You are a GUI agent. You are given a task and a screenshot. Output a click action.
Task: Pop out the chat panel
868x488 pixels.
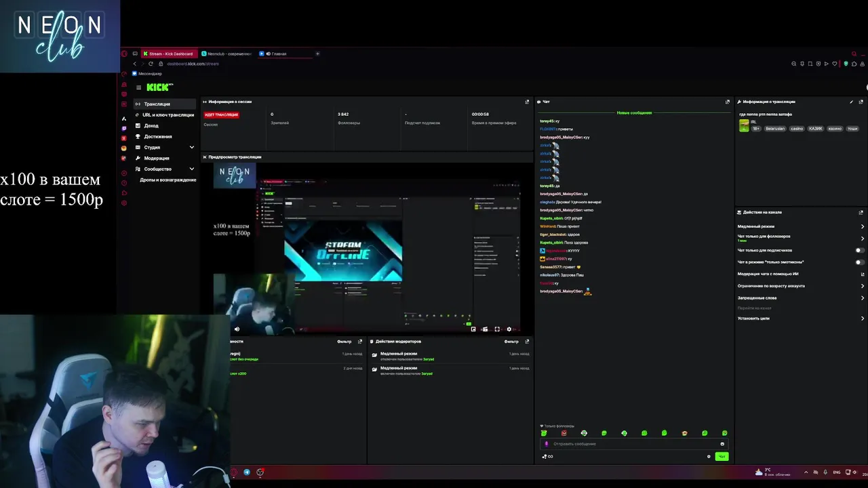click(x=728, y=102)
